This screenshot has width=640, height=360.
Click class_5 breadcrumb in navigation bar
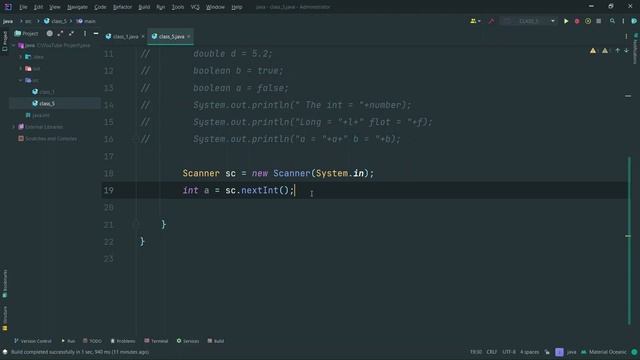click(55, 21)
